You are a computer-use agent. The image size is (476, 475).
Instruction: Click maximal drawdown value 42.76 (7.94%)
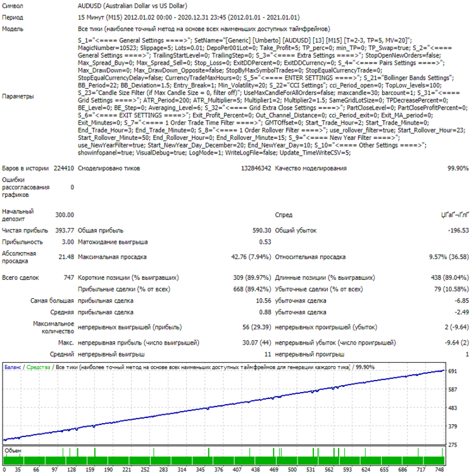(x=251, y=256)
